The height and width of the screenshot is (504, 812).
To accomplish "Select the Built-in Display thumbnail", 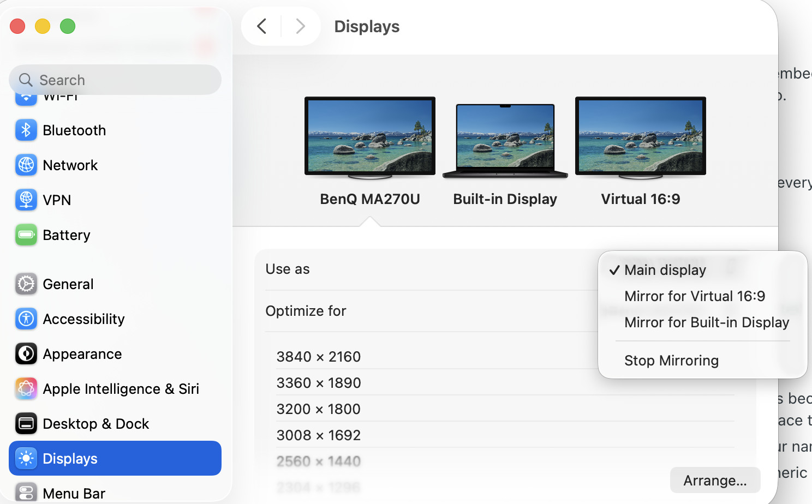I will pos(505,141).
